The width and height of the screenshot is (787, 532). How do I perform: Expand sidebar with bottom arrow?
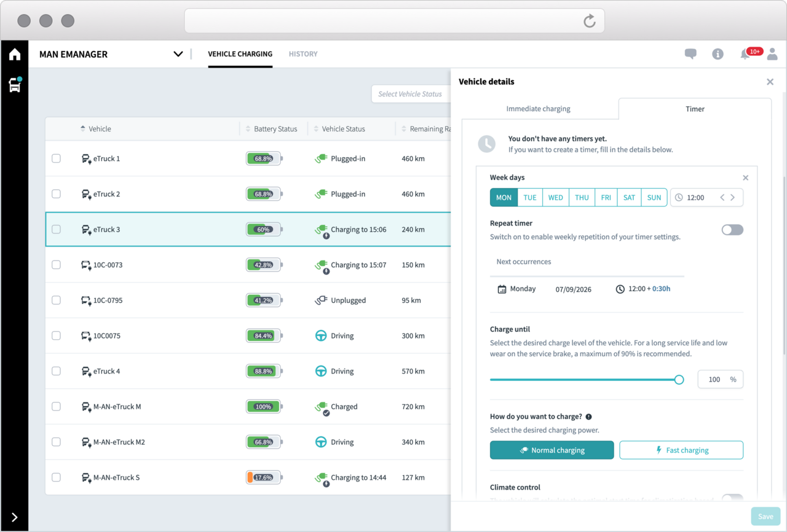(x=15, y=517)
